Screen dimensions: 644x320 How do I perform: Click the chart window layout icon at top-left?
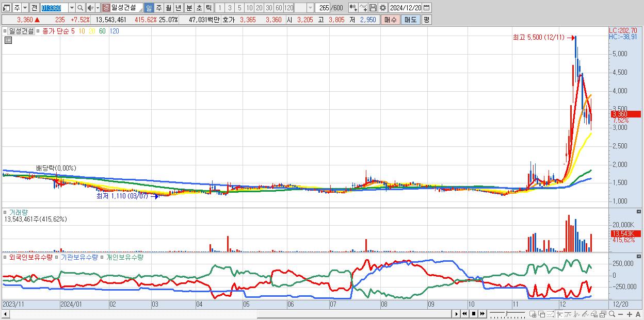(7, 8)
